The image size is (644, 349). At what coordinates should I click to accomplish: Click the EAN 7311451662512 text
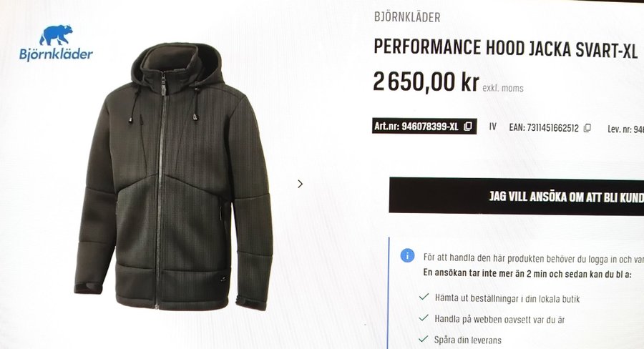click(x=544, y=128)
